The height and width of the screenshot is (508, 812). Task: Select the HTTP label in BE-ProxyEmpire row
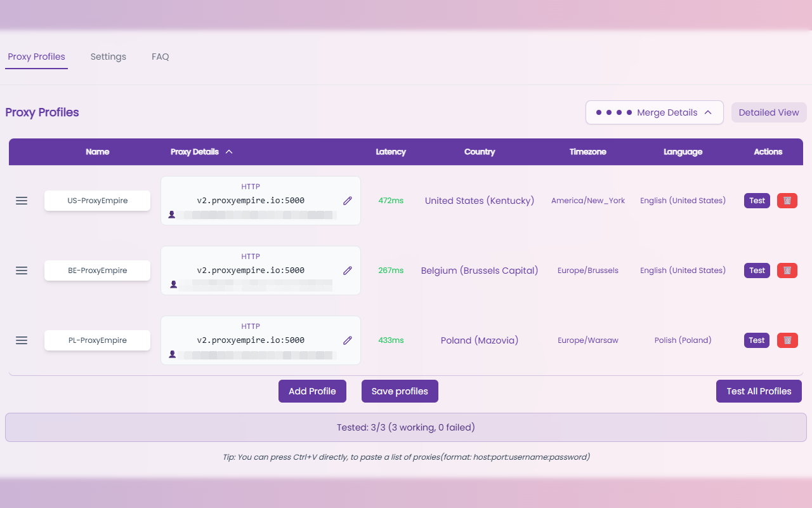point(251,257)
